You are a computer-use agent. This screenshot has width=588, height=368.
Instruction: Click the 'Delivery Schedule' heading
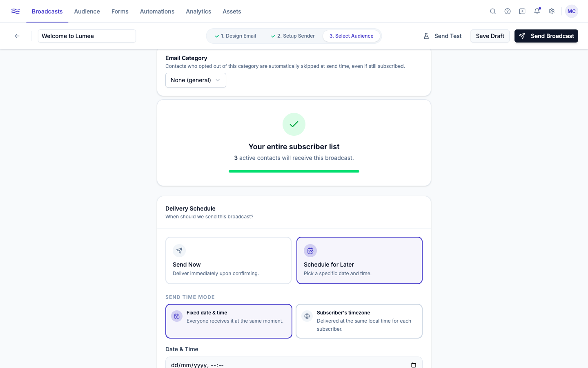click(x=190, y=209)
